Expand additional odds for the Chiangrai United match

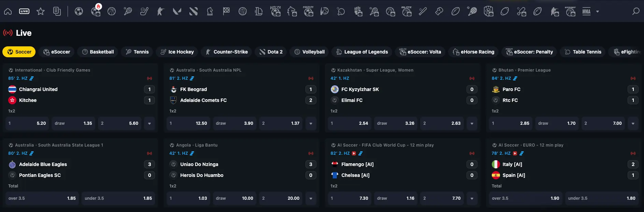(149, 123)
